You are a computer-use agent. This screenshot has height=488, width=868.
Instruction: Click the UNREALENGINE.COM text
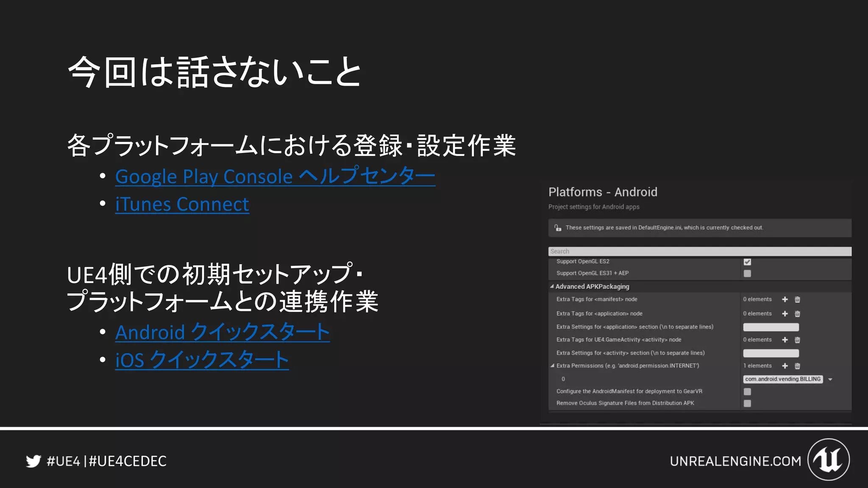click(x=735, y=461)
